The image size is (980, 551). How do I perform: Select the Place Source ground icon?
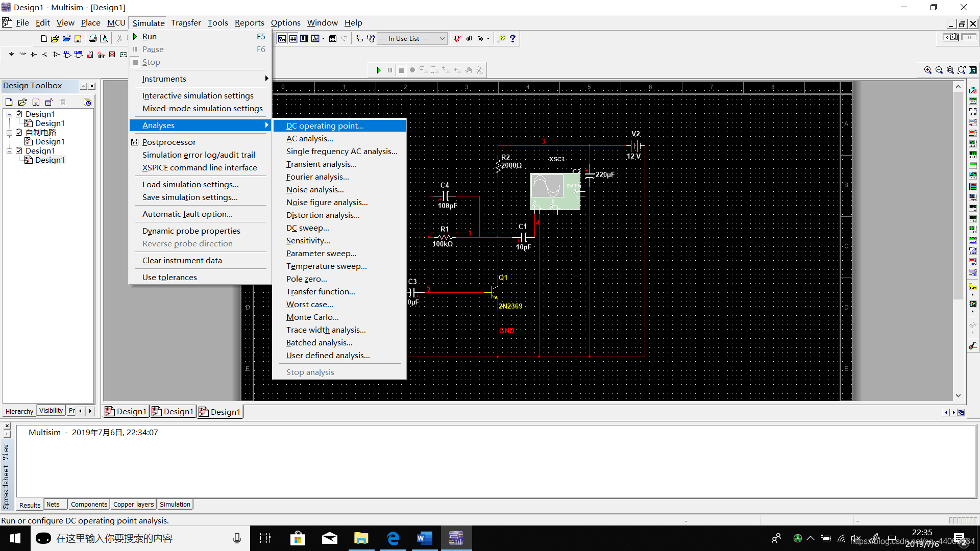tap(11, 55)
